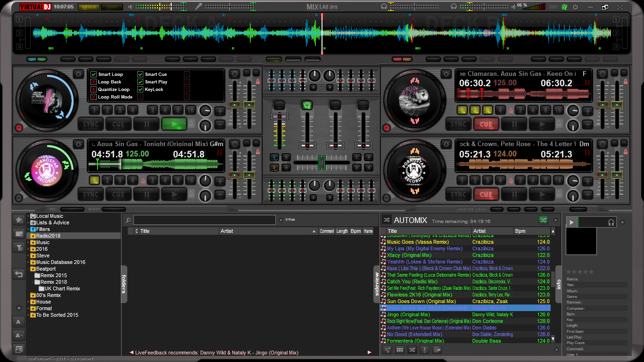Adjust the mixer crossfader handle
Viewport: 644px width, 362px height.
coord(322,162)
